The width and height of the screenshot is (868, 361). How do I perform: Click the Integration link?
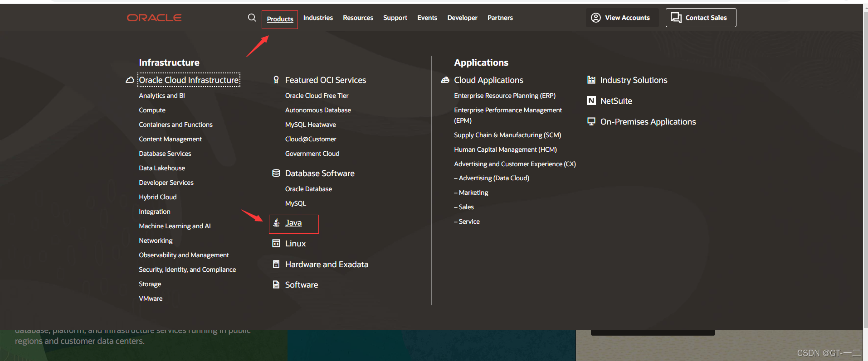tap(155, 212)
